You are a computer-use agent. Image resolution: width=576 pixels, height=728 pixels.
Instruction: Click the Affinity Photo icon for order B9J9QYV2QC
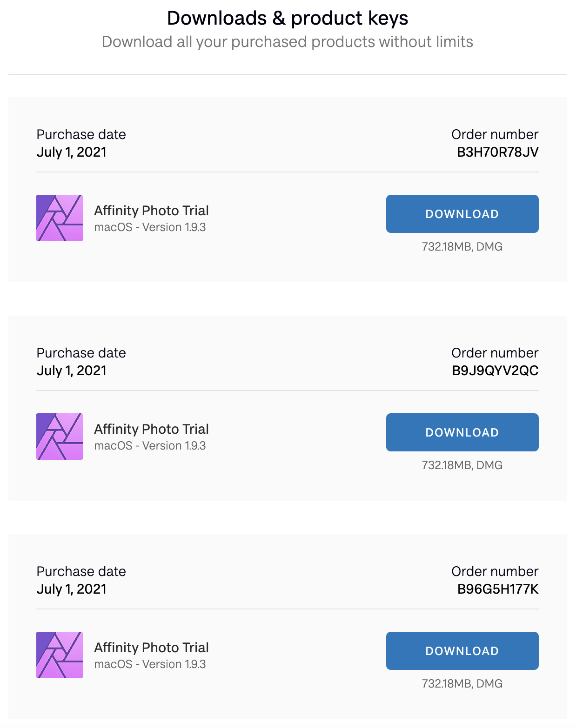pos(60,437)
